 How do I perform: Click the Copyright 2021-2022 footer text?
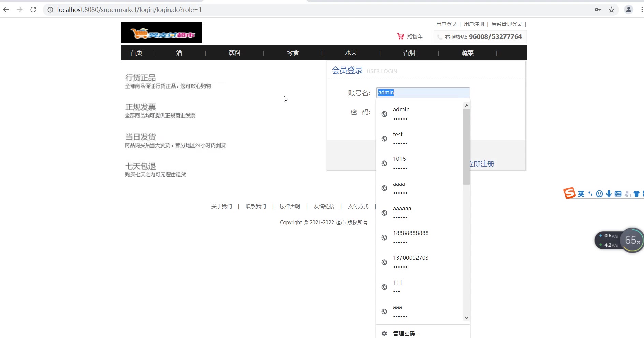click(324, 222)
